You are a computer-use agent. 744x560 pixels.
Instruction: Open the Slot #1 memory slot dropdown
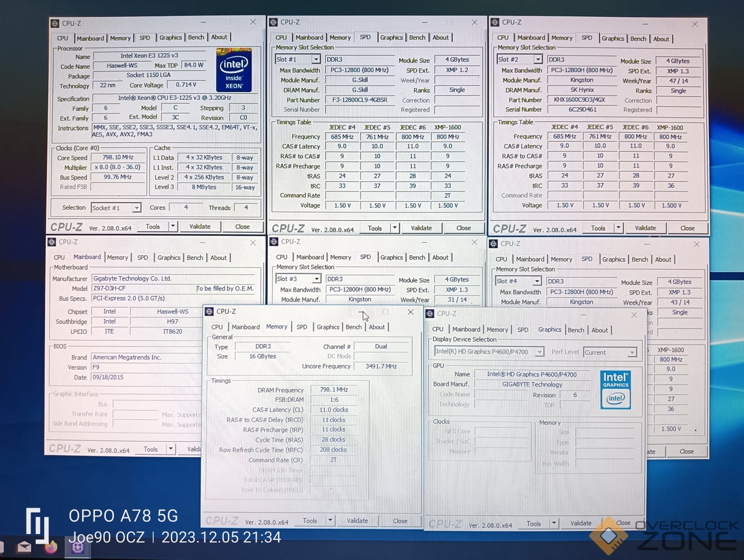pos(316,59)
